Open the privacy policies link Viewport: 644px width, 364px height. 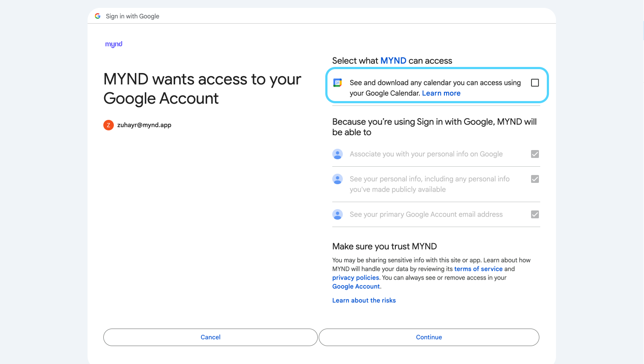[355, 278]
